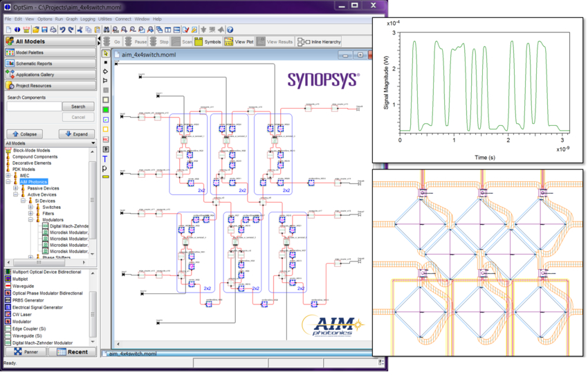Toggle Symbols display in the toolbar

click(x=208, y=42)
